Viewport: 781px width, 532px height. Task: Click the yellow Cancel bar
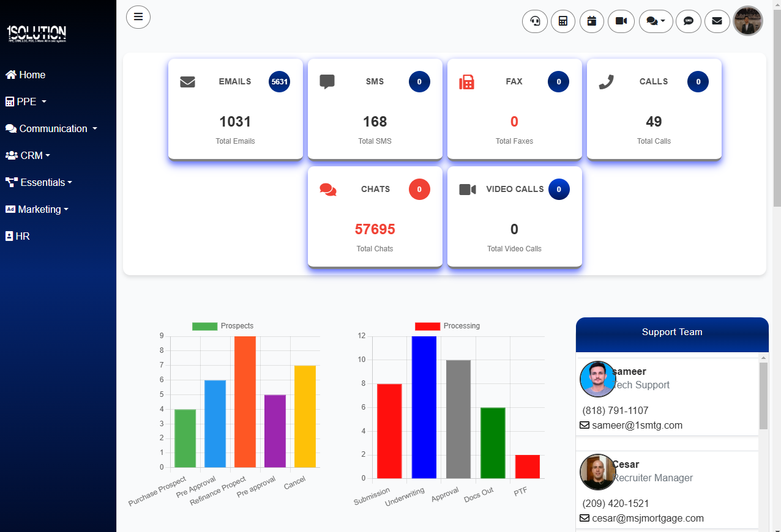pyautogui.click(x=305, y=416)
